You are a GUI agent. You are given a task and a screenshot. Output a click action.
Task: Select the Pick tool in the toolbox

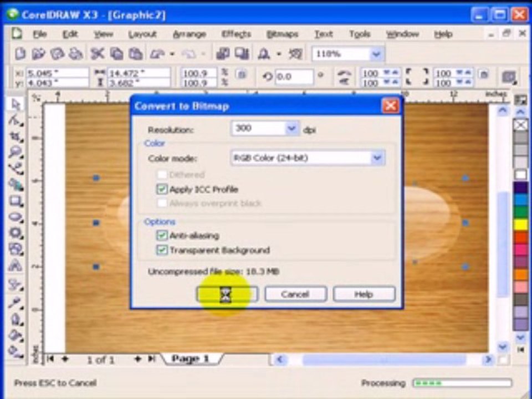(16, 104)
